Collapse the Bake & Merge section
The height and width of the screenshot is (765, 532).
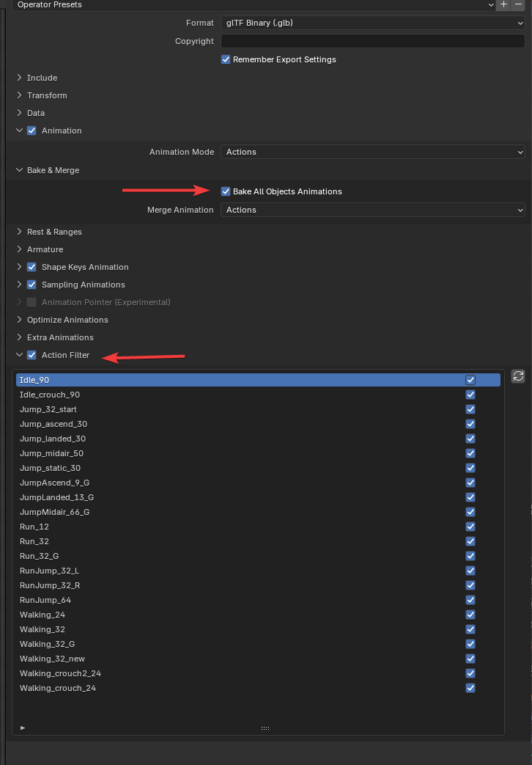click(53, 170)
